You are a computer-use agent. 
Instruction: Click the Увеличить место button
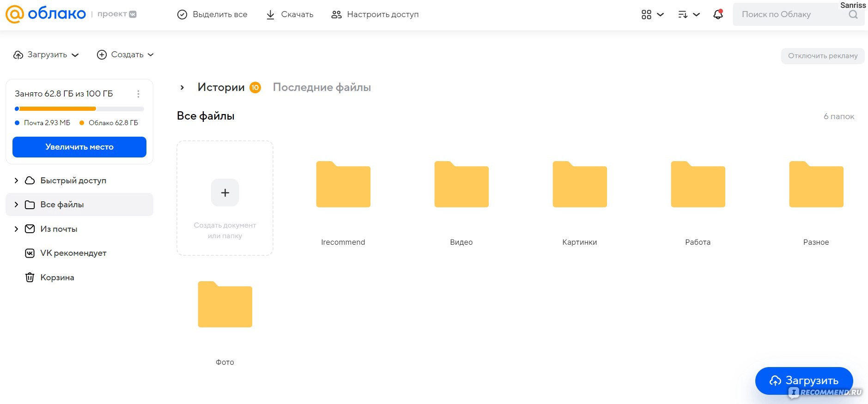pyautogui.click(x=79, y=147)
